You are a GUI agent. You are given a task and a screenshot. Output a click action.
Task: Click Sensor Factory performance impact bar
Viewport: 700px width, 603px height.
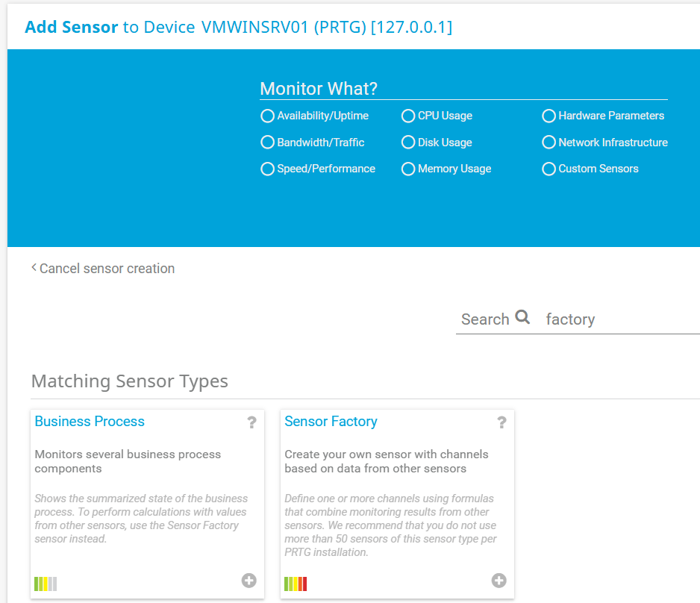(296, 584)
